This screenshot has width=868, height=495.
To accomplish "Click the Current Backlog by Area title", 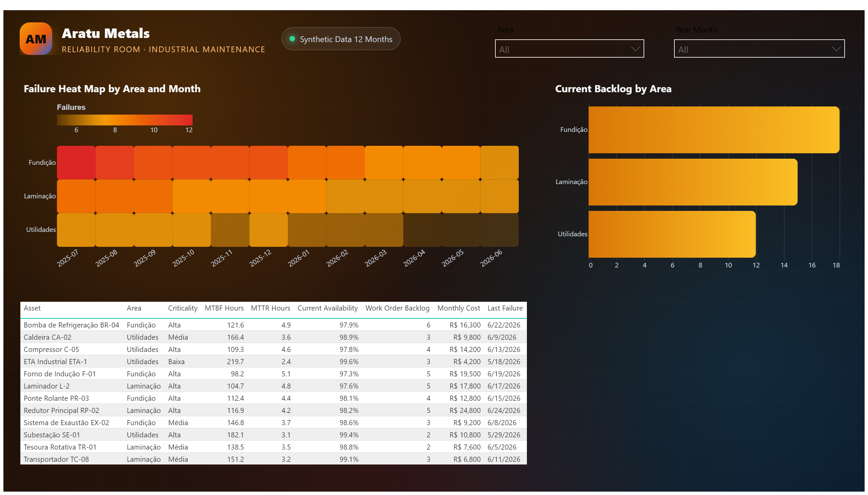I will (x=613, y=89).
